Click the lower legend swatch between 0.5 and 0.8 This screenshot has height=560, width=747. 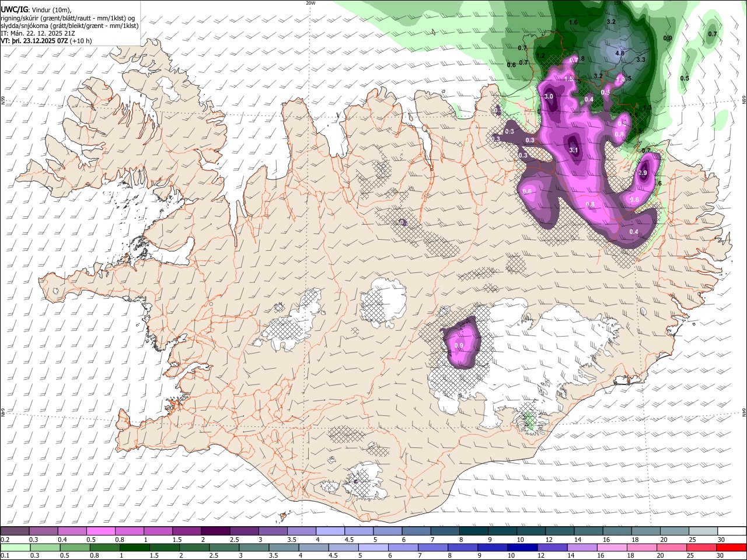point(75,547)
